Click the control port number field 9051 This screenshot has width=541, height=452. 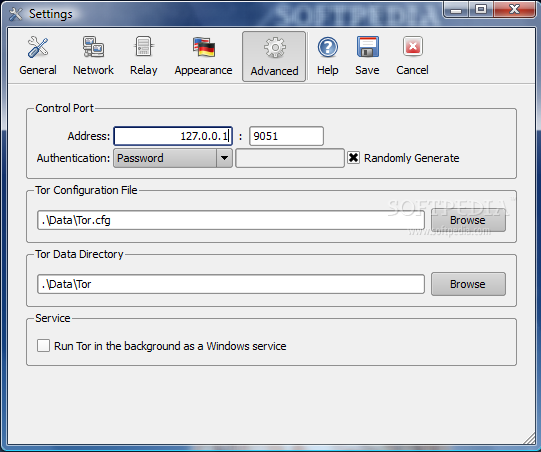pos(286,136)
